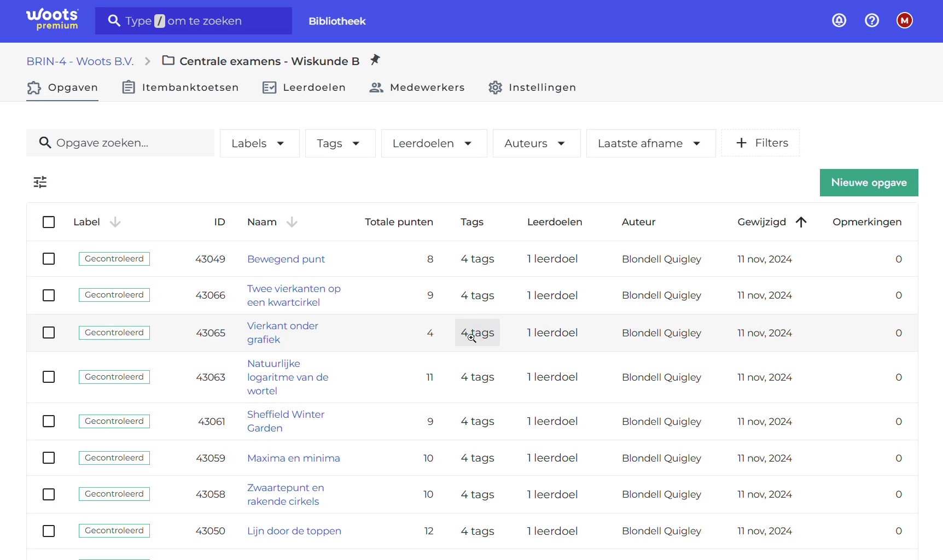The width and height of the screenshot is (943, 560).
Task: Check the box for Bewegend punt row
Action: click(49, 259)
